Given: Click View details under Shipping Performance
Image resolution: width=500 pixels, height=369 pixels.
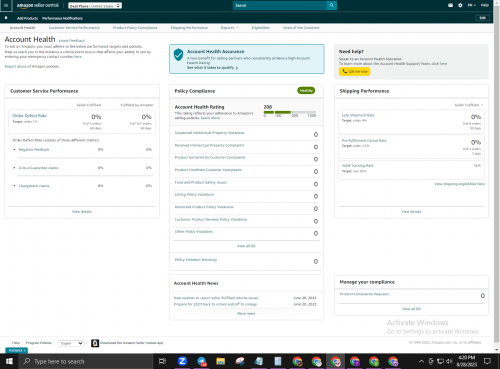Looking at the screenshot, I should coord(411,212).
